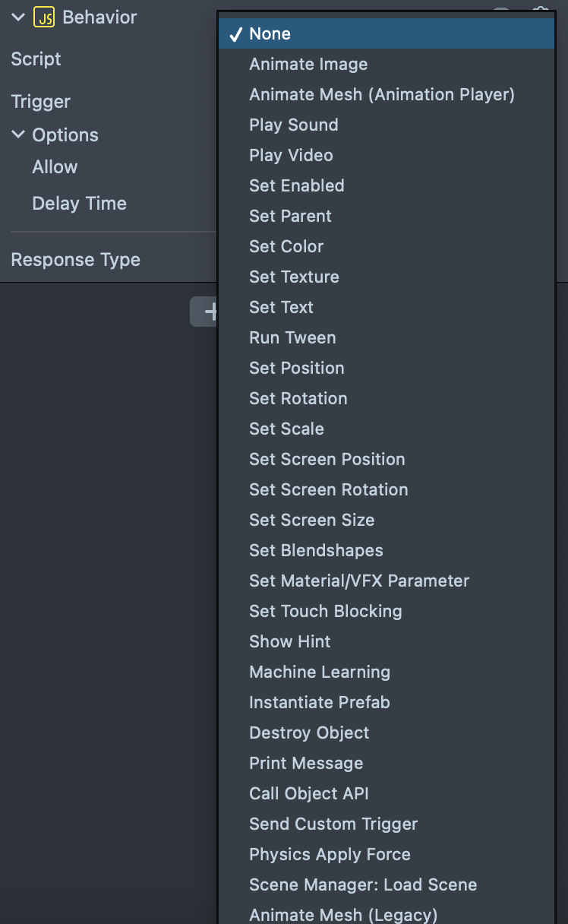Collapse the Behavior component section

(x=18, y=17)
